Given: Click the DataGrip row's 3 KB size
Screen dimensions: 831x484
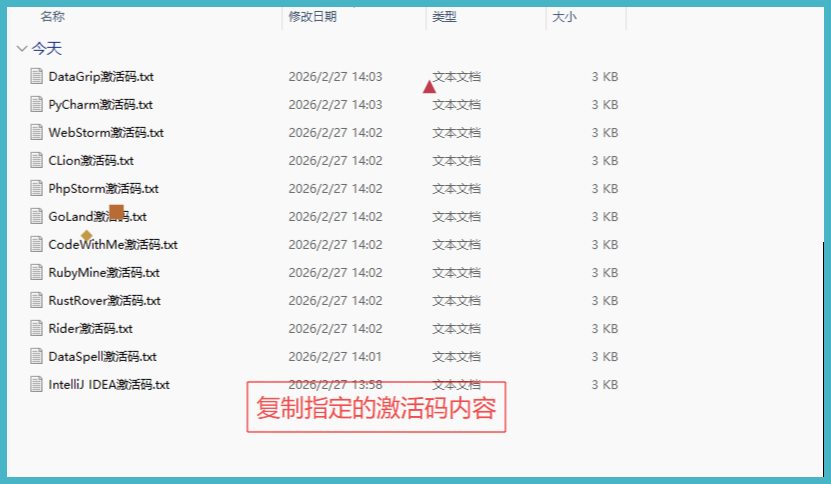Looking at the screenshot, I should [605, 76].
